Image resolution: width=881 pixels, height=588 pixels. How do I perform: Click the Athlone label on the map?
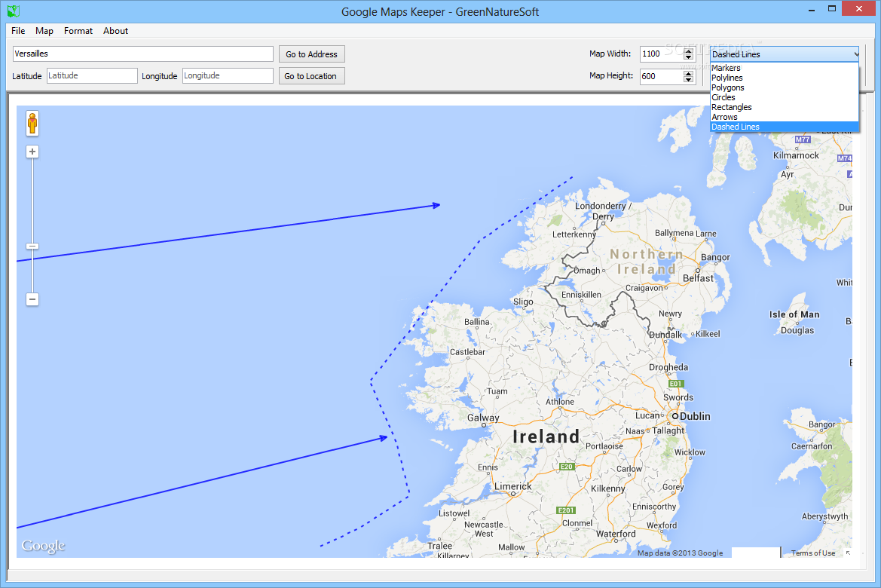click(x=560, y=402)
